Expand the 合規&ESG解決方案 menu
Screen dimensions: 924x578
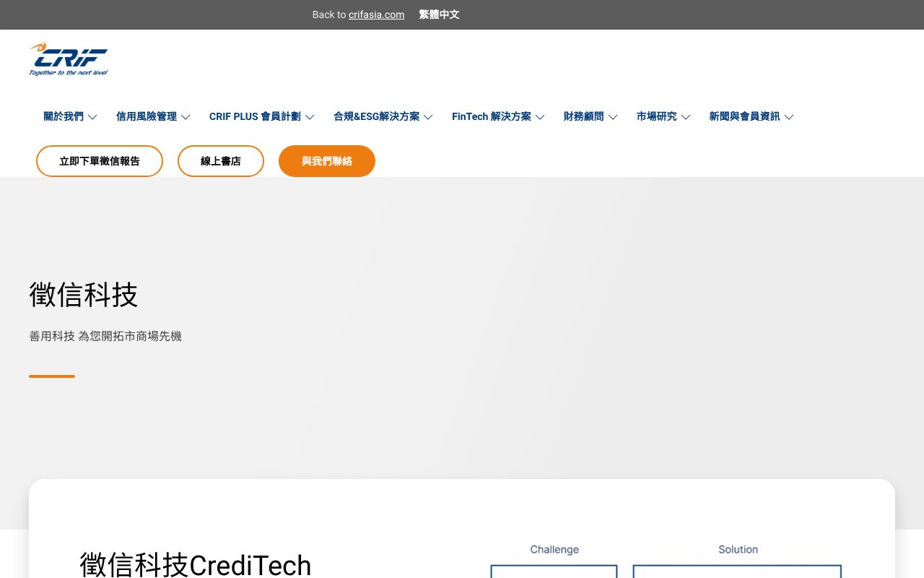(428, 117)
